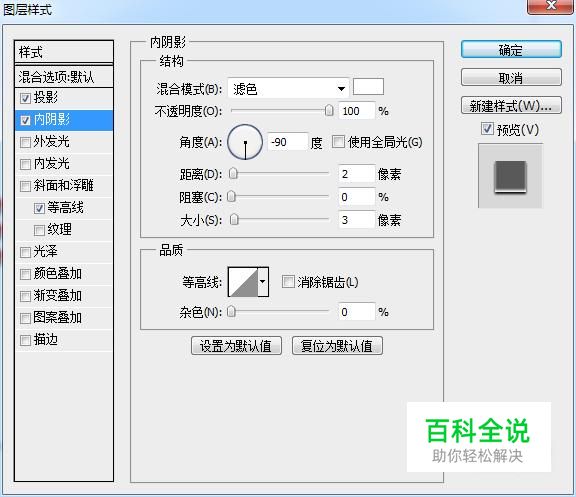
Task: Check 消除锯齿 option
Action: point(288,282)
